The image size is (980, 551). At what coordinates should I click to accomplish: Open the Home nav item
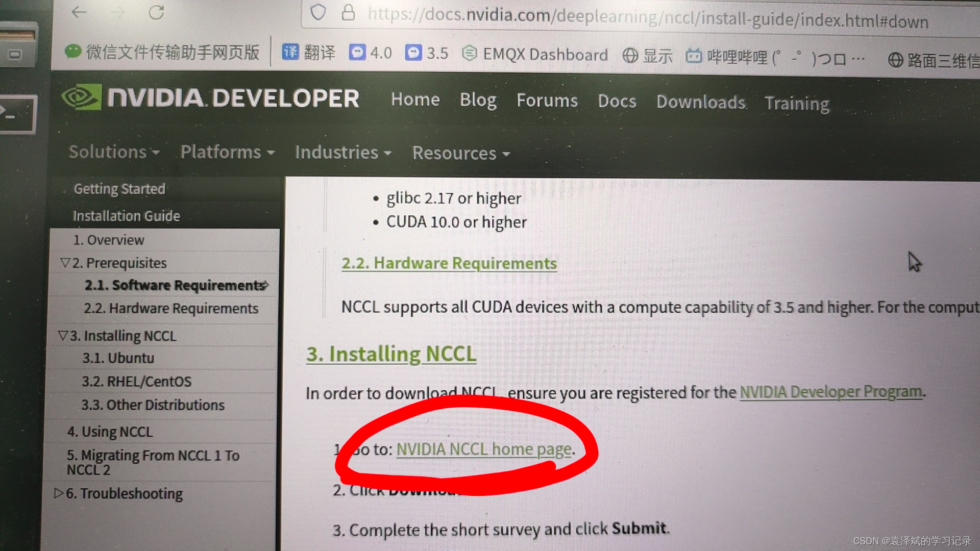click(x=415, y=99)
